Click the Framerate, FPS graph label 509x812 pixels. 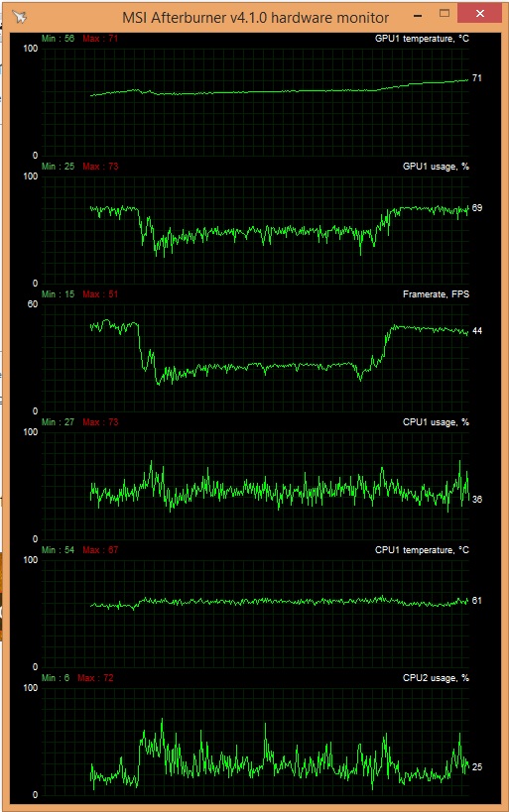436,294
